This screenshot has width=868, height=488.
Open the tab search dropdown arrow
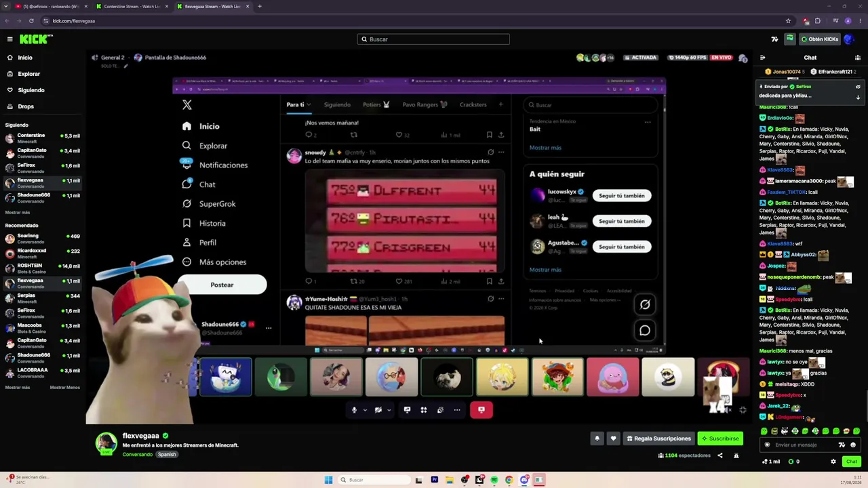coord(5,6)
